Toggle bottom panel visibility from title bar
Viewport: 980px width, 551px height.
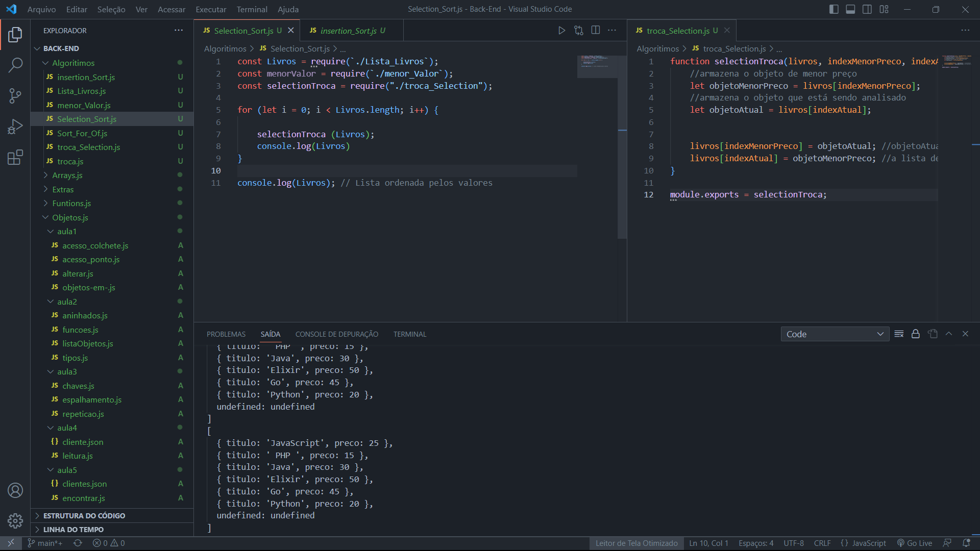pyautogui.click(x=850, y=9)
